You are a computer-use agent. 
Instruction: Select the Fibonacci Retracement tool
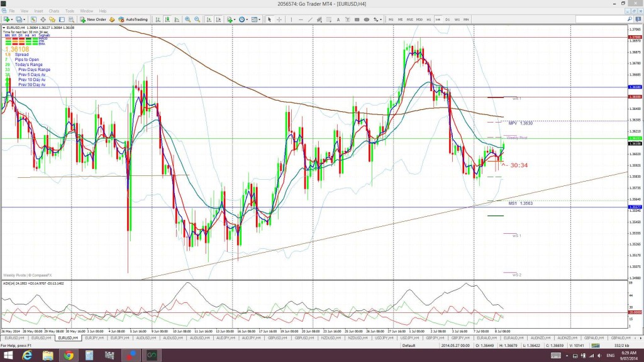click(x=329, y=19)
